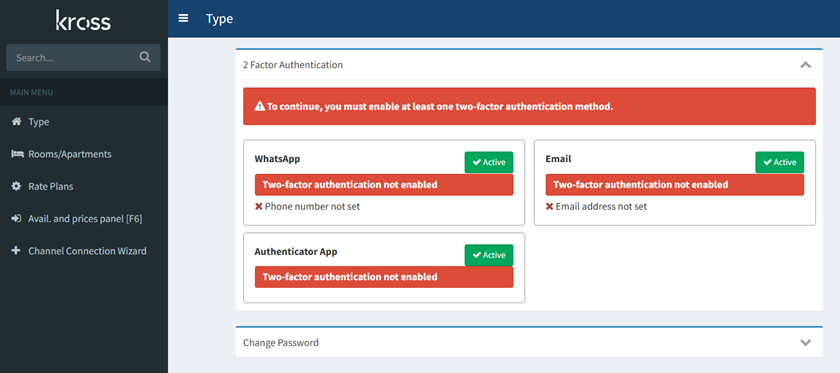The image size is (840, 373).
Task: Collapse the 2 Factor Authentication panel
Action: coord(805,65)
